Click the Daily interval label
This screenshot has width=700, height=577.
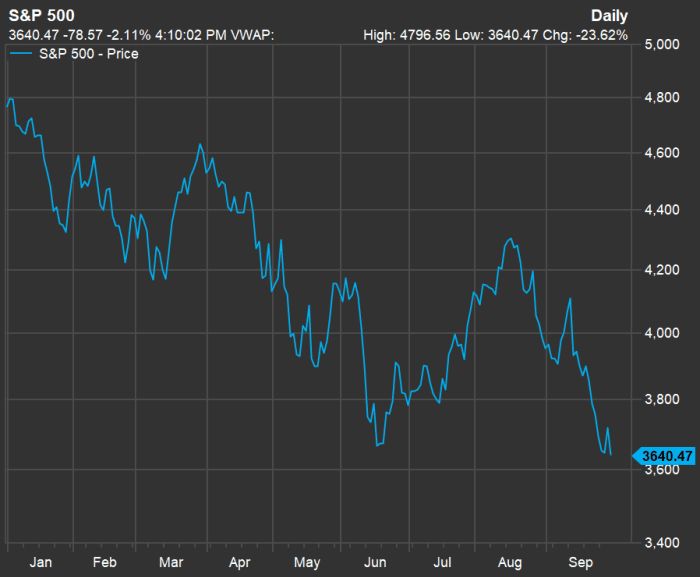pos(609,16)
